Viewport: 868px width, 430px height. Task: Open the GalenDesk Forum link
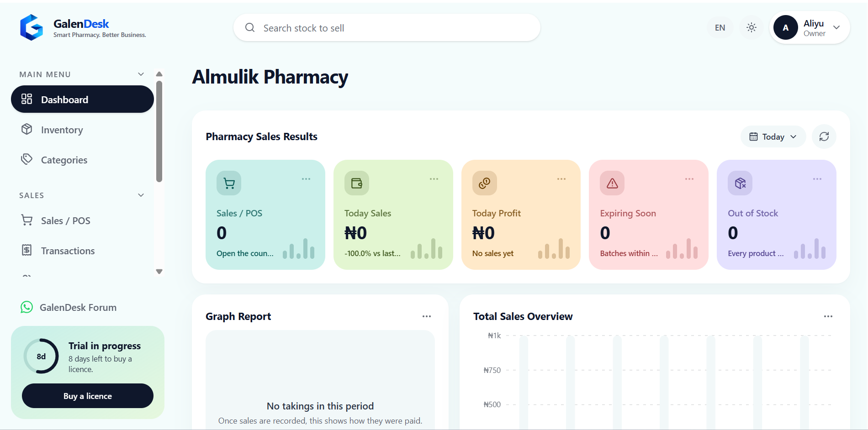tap(78, 308)
